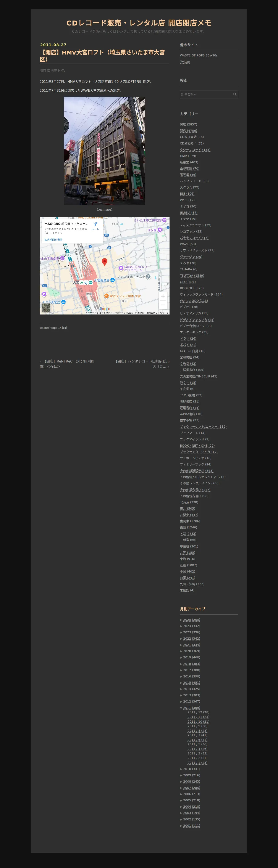
Task: Open the 2011 / 7 (41) archive
Action: coord(197,735)
